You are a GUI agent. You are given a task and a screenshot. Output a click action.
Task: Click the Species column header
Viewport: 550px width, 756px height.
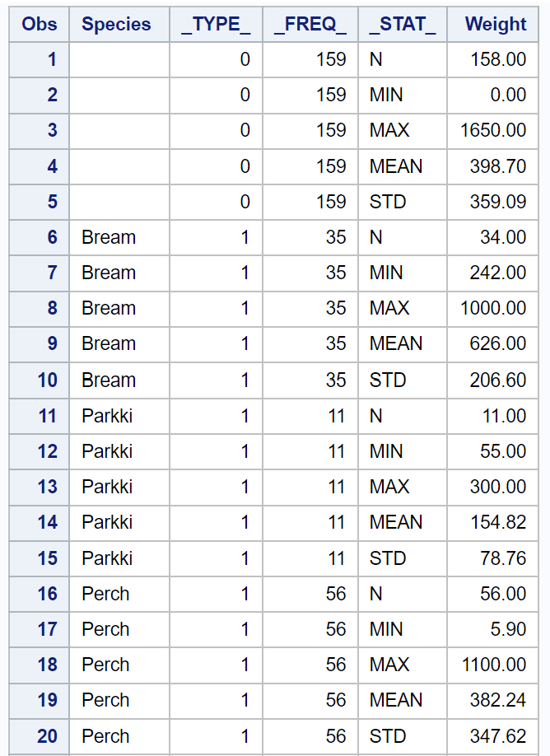116,24
